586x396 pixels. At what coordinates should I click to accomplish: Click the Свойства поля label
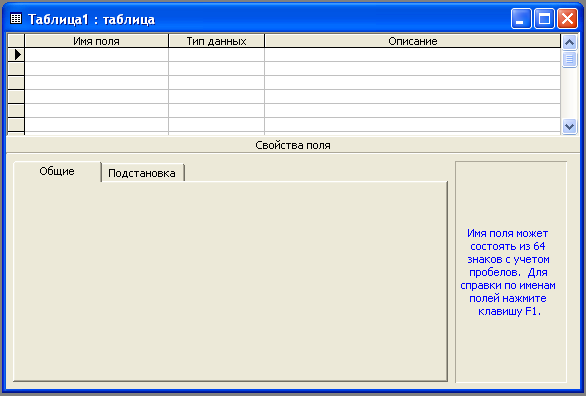click(293, 145)
